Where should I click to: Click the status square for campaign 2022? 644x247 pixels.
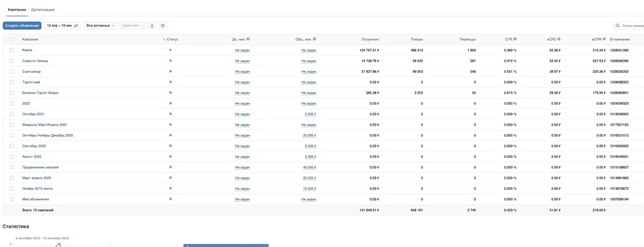tap(170, 103)
